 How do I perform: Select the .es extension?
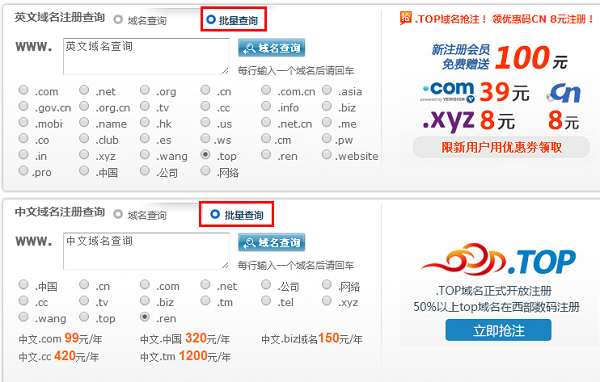pyautogui.click(x=145, y=138)
